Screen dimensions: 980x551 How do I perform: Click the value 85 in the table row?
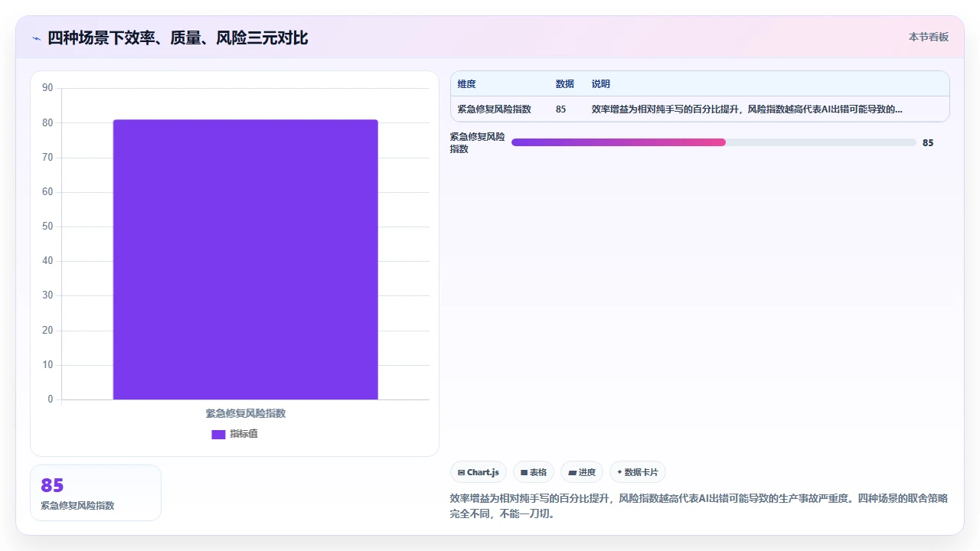point(560,109)
